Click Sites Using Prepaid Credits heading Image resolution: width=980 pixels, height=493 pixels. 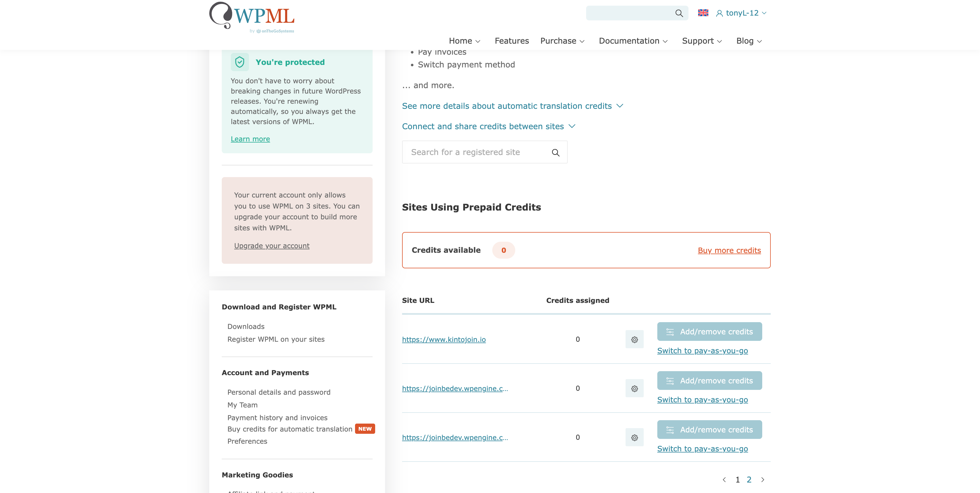coord(471,207)
